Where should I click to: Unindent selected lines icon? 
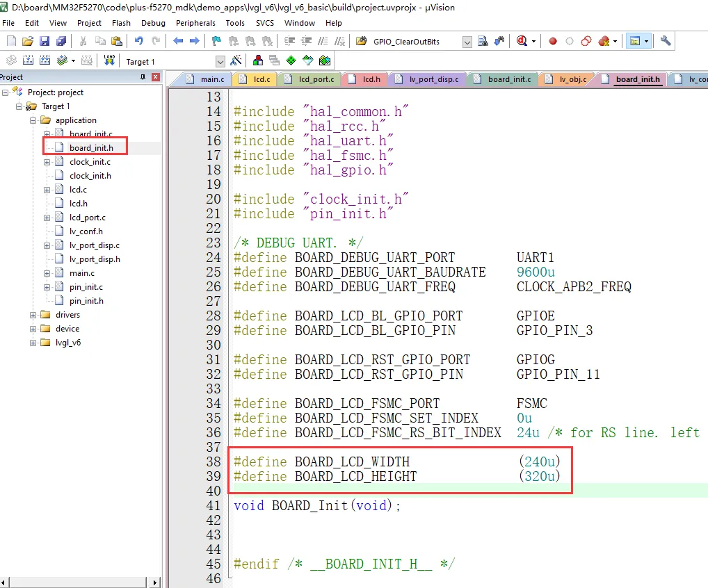(x=306, y=41)
